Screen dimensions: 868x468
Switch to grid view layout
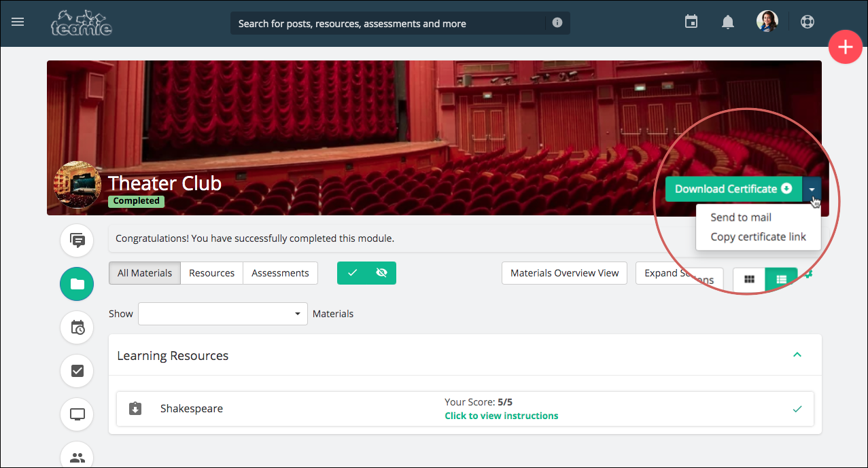[749, 279]
